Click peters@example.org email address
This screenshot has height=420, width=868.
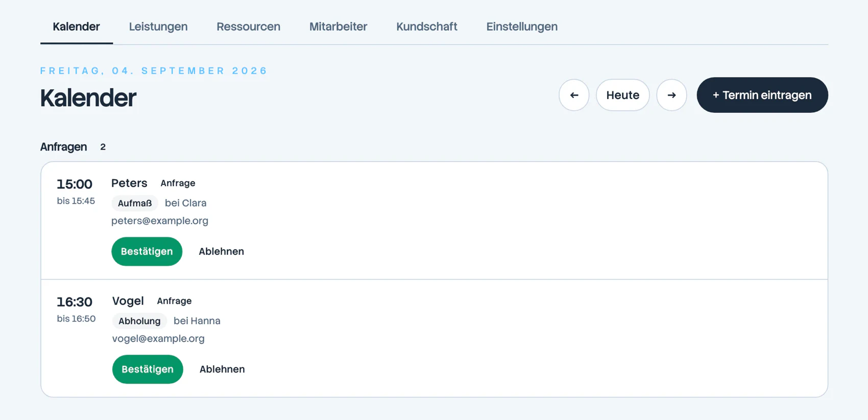(x=160, y=221)
